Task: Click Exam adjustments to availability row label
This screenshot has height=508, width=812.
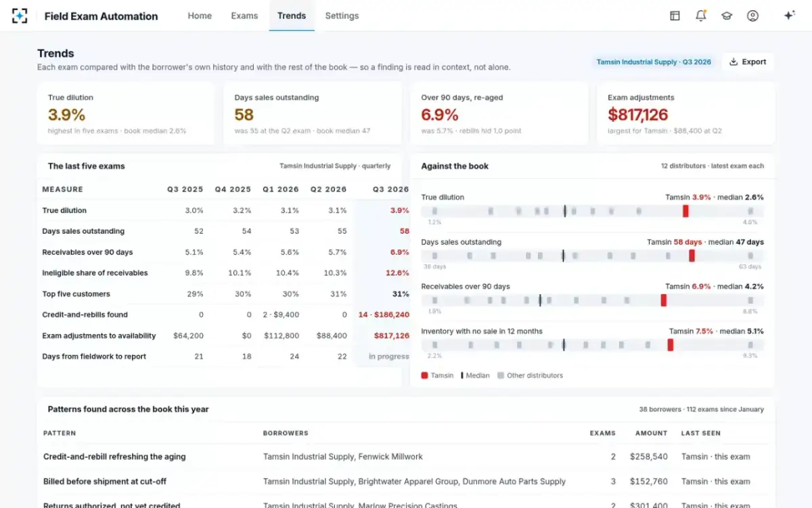Action: pos(99,336)
